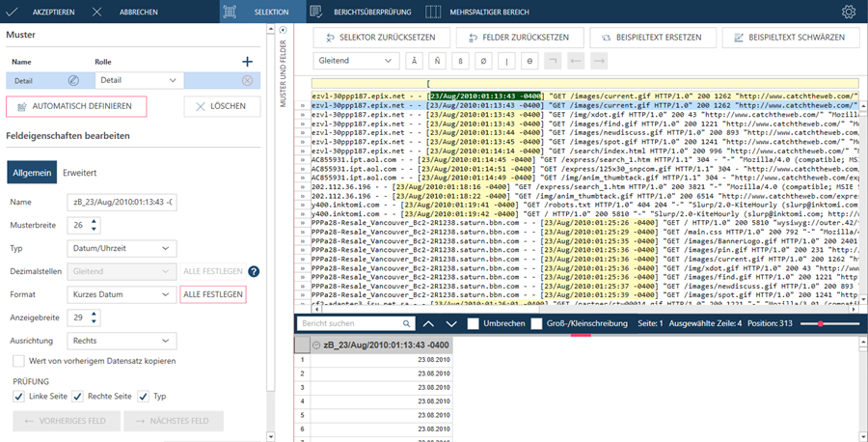Click the ɵ trap button
This screenshot has height=442, width=868.
pos(529,61)
